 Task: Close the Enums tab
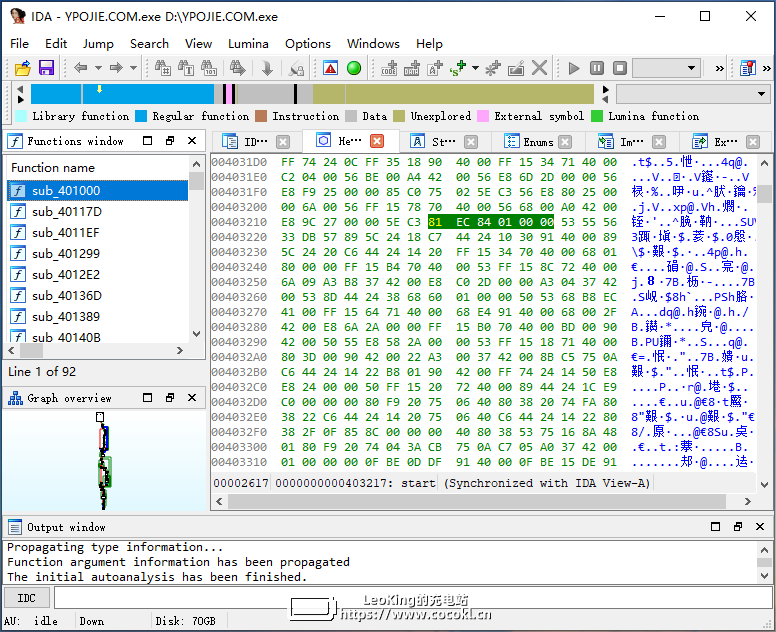(x=565, y=142)
